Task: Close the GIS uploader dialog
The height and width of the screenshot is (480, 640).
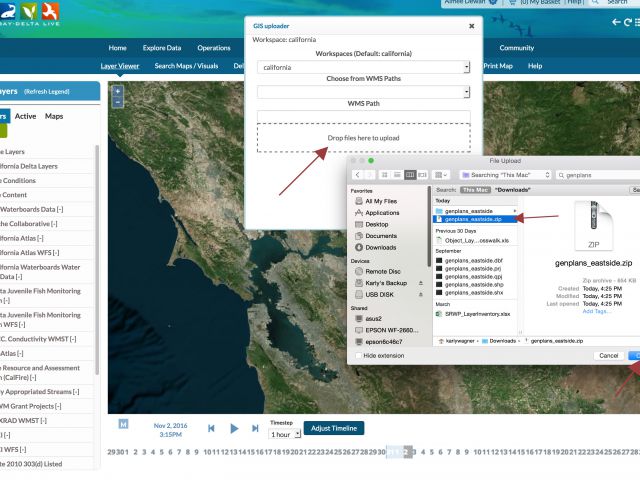Action: point(471,26)
